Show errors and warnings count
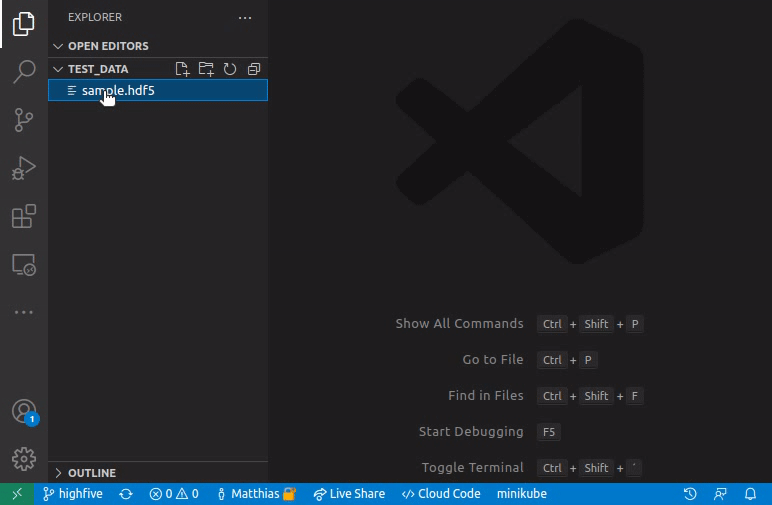Viewport: 772px width, 505px height. [174, 494]
